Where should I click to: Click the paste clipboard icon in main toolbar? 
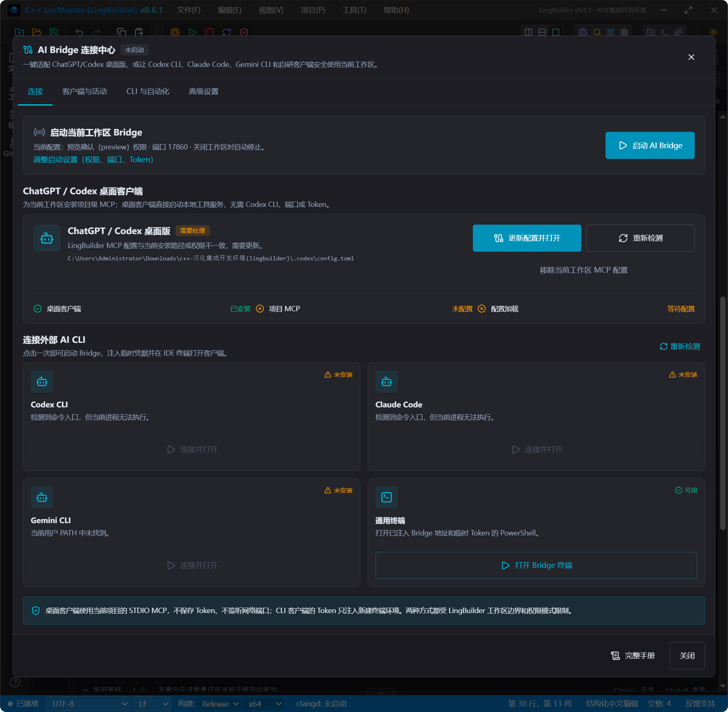[139, 32]
